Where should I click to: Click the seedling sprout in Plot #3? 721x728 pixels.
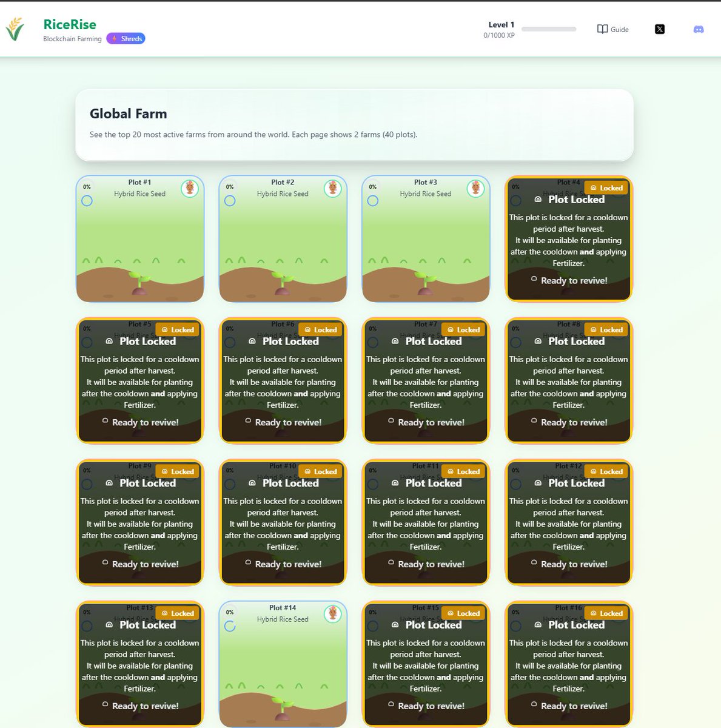click(426, 283)
